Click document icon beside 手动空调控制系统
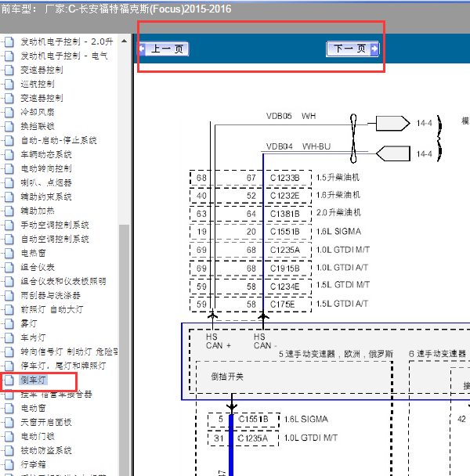Image resolution: width=470 pixels, height=476 pixels. point(9,225)
